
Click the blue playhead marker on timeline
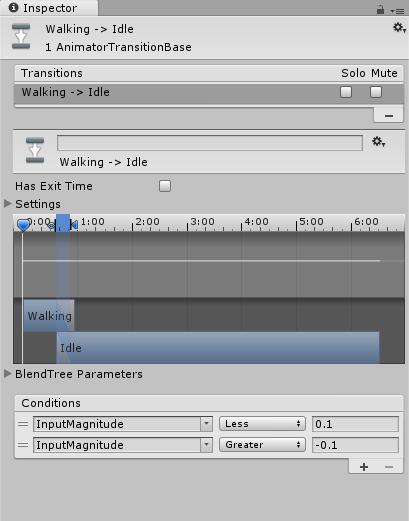click(x=23, y=225)
